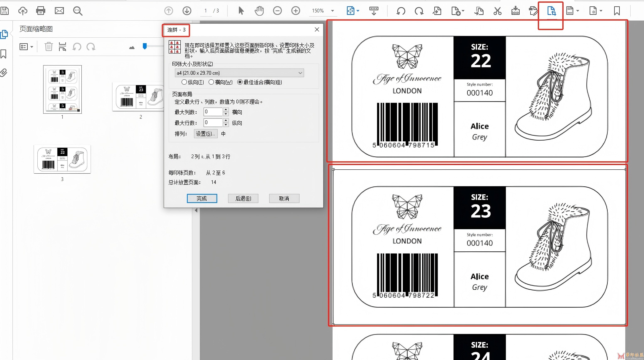The width and height of the screenshot is (644, 360).
Task: Select 横向 orientation radio button
Action: coord(211,82)
